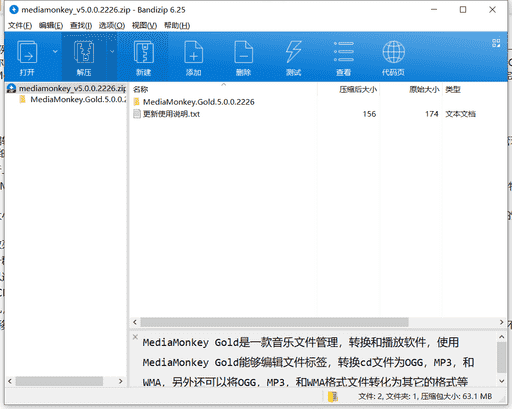Click the Bandizip app icon in title bar
This screenshot has width=512, height=409.
click(x=14, y=10)
